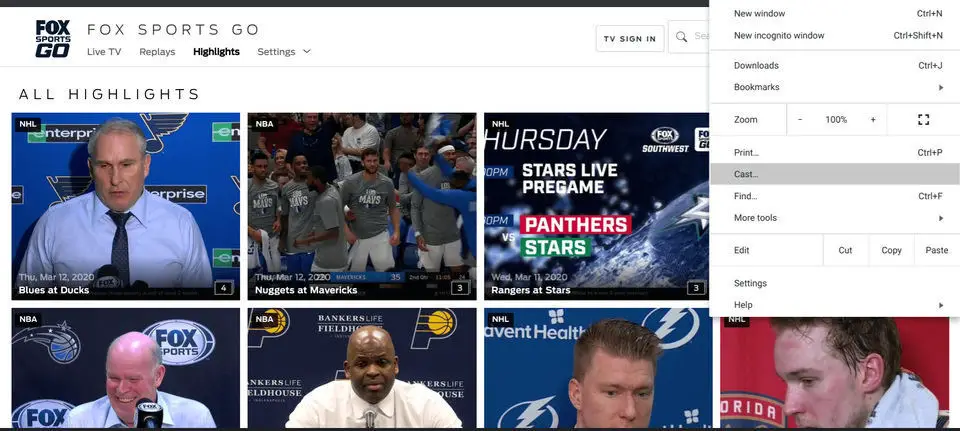
Task: Click the search magnifier icon
Action: coord(681,37)
